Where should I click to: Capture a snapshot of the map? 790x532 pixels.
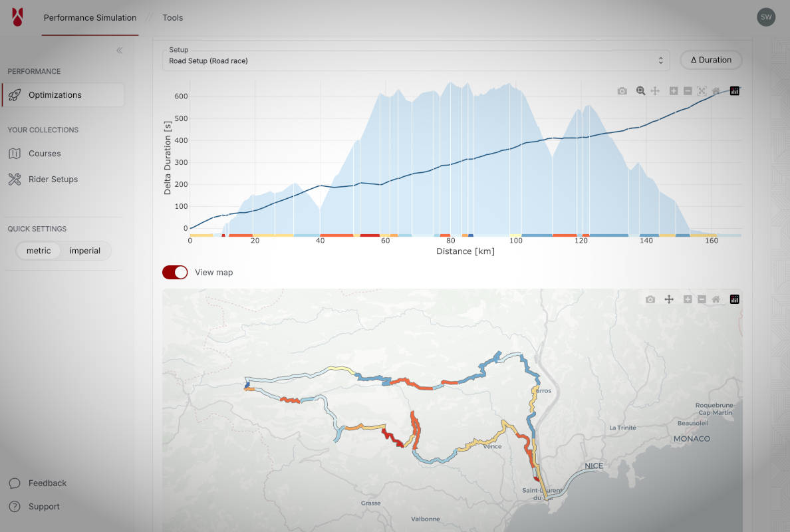pyautogui.click(x=650, y=299)
